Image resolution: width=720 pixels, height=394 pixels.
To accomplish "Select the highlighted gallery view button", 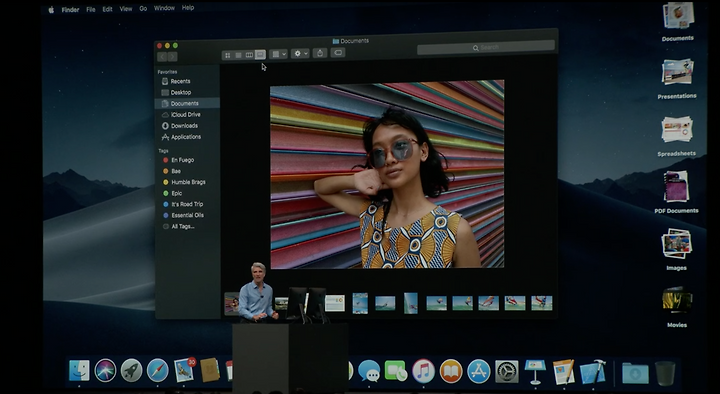I will (260, 55).
